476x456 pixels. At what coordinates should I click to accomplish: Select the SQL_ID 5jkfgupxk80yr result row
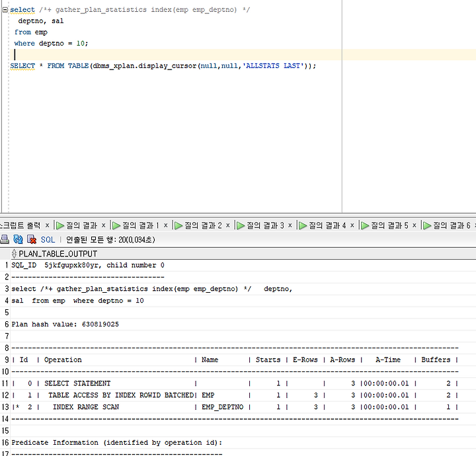point(88,265)
